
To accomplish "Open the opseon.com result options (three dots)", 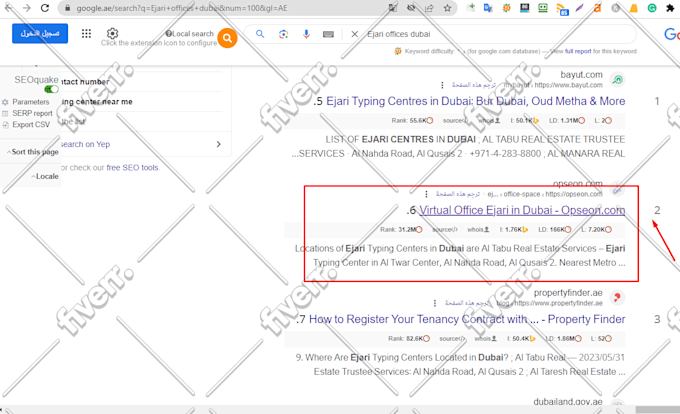I will (x=426, y=194).
